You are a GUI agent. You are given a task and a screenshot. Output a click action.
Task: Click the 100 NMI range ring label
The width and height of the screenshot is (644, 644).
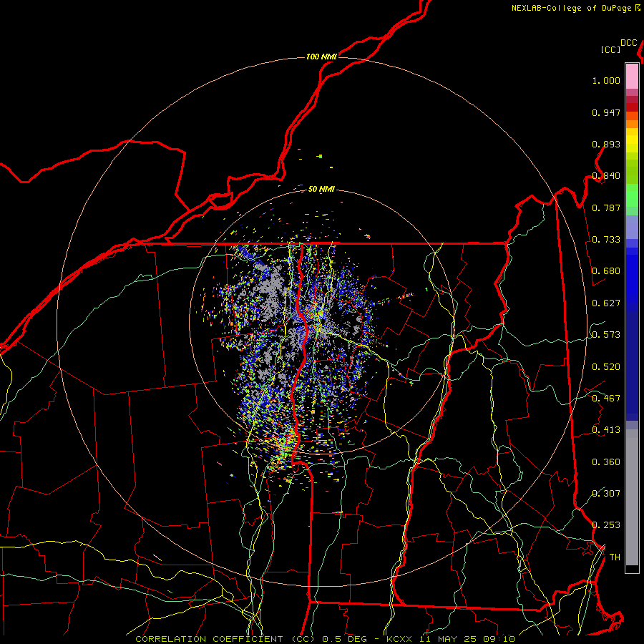tap(321, 57)
